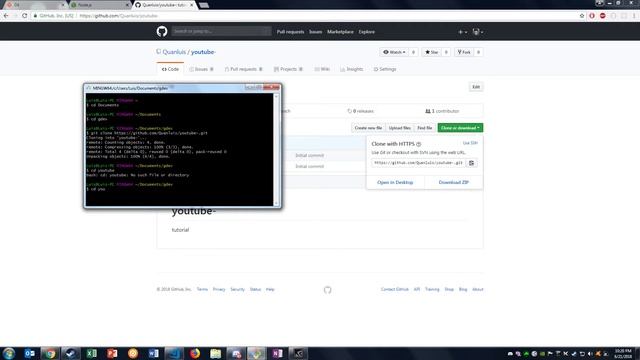Expand the plus create-new dropdown
640x360 pixels.
[x=462, y=32]
